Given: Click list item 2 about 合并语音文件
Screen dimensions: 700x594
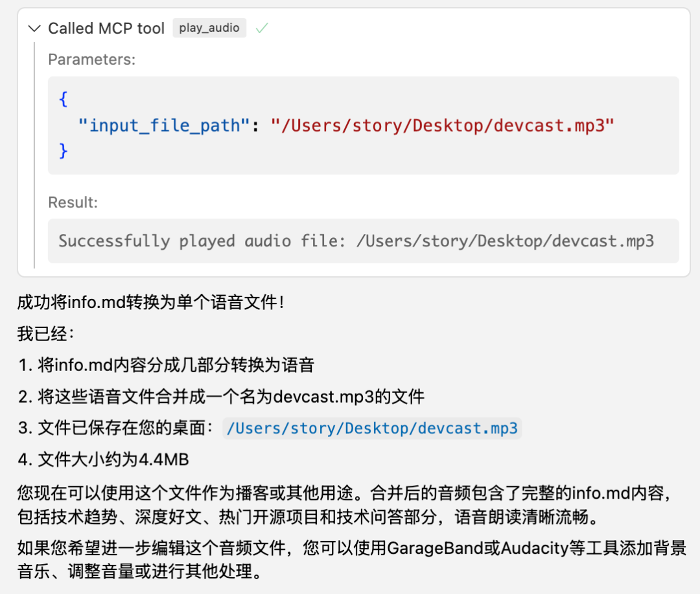Looking at the screenshot, I should (x=221, y=397).
